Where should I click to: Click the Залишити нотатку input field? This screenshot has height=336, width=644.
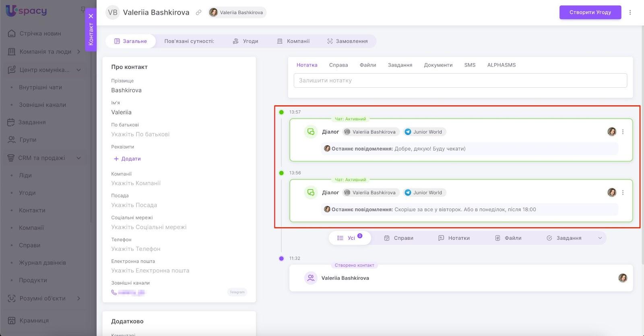460,80
